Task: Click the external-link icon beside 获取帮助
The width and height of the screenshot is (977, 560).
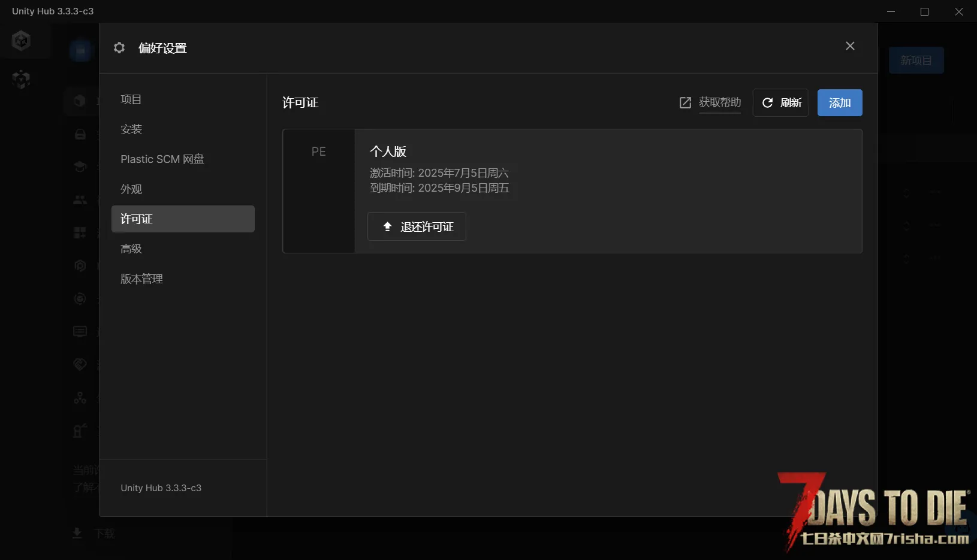Action: pos(685,103)
